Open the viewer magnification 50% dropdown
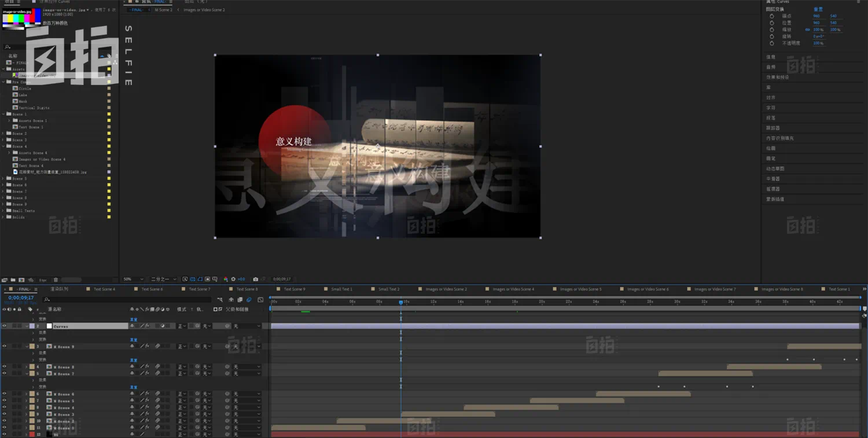The width and height of the screenshot is (868, 438). [x=133, y=279]
